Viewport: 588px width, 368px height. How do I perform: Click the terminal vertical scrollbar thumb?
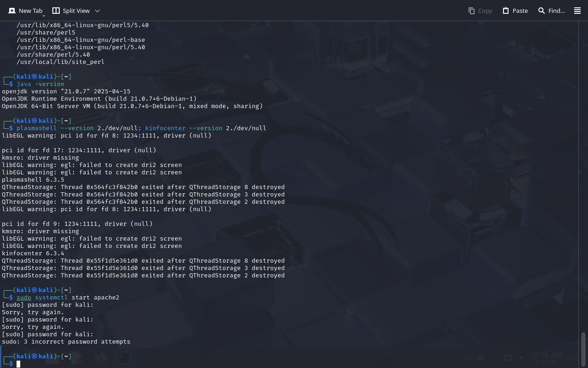583,349
